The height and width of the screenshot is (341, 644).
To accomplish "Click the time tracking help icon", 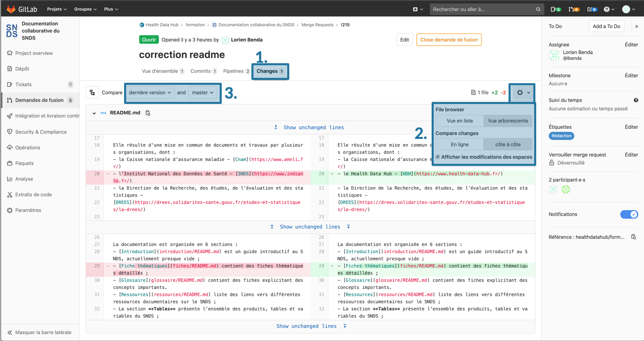I will click(636, 100).
